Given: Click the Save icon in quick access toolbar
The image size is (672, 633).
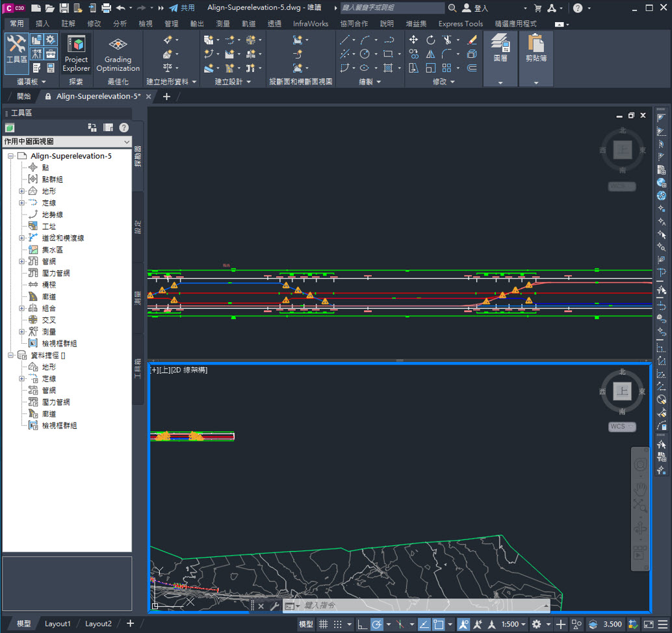Looking at the screenshot, I should click(x=64, y=8).
